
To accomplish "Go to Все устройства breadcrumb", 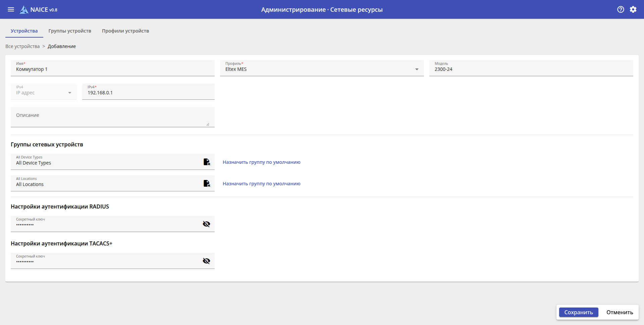I will coord(22,46).
